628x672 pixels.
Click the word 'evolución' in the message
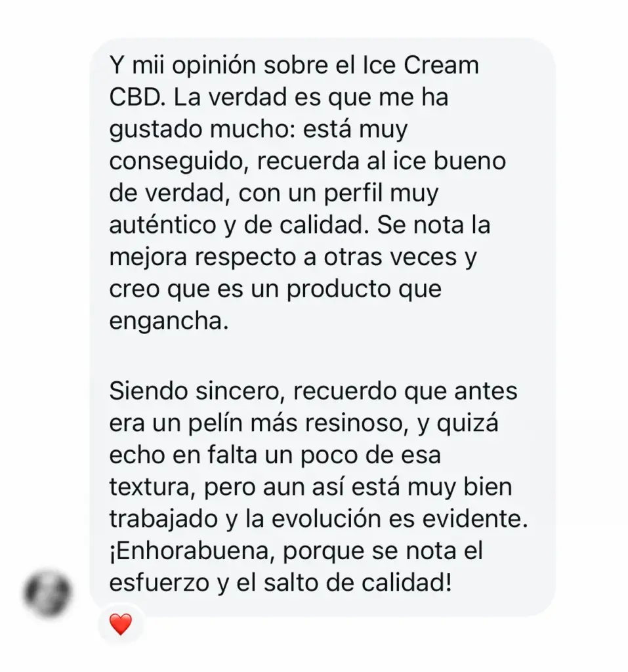[327, 519]
